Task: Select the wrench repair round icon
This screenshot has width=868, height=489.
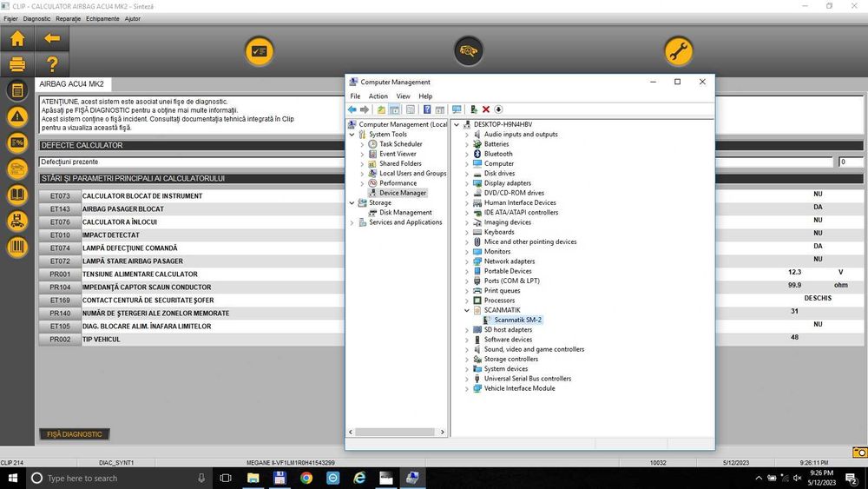Action: [678, 51]
